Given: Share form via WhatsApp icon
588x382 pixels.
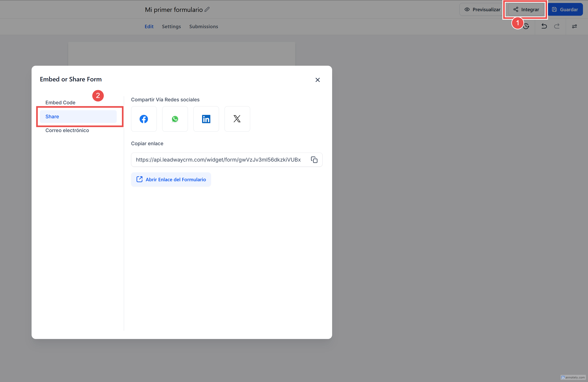Looking at the screenshot, I should coord(175,119).
